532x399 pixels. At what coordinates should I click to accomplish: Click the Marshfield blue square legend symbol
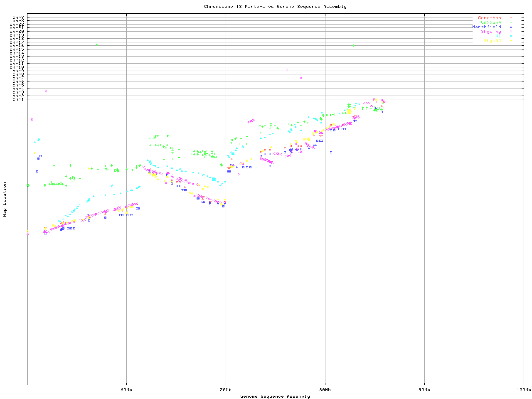[511, 27]
